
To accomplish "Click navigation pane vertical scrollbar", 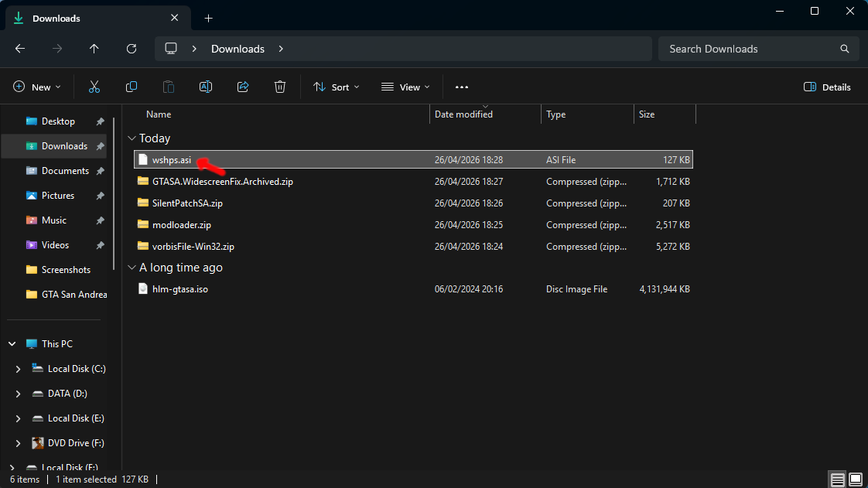I will (x=114, y=193).
